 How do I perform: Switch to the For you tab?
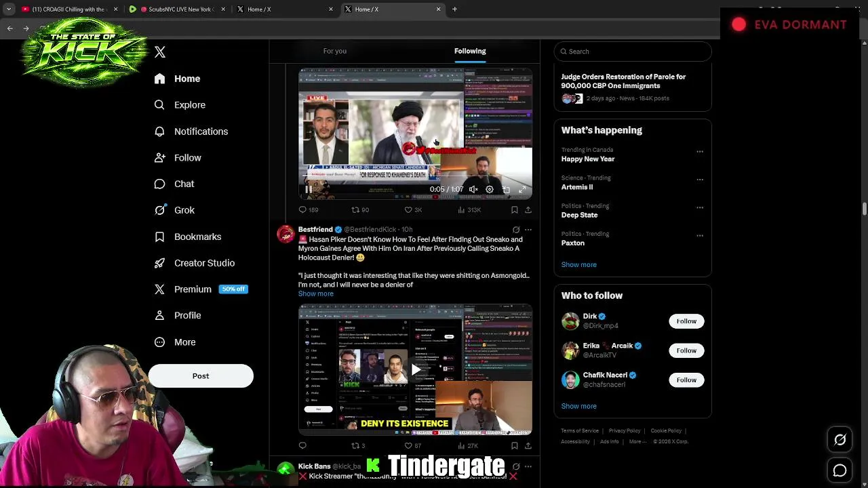tap(334, 51)
